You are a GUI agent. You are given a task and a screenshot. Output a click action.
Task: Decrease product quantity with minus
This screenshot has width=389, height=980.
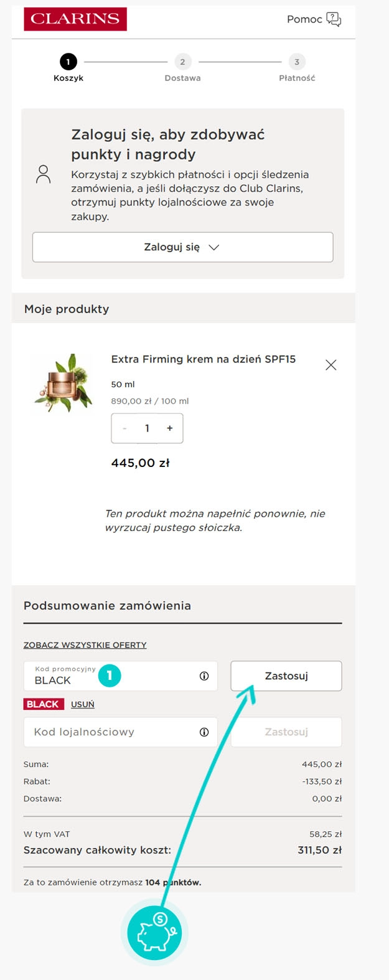coord(124,428)
